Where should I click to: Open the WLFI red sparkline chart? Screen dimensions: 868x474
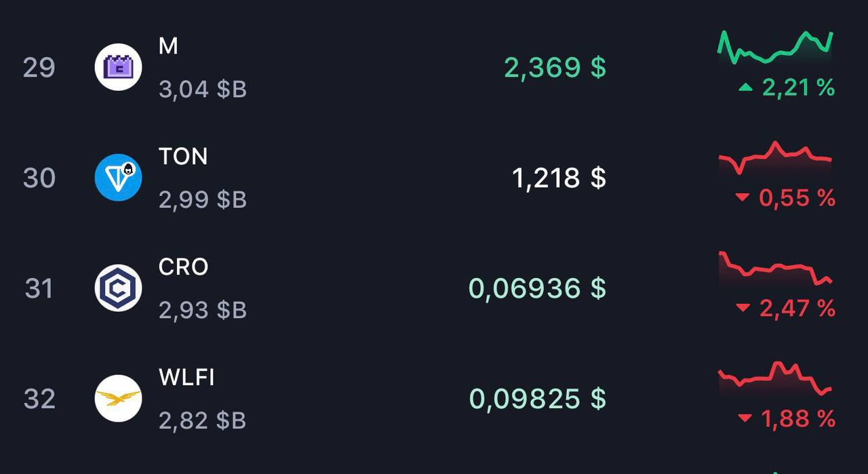click(x=776, y=379)
